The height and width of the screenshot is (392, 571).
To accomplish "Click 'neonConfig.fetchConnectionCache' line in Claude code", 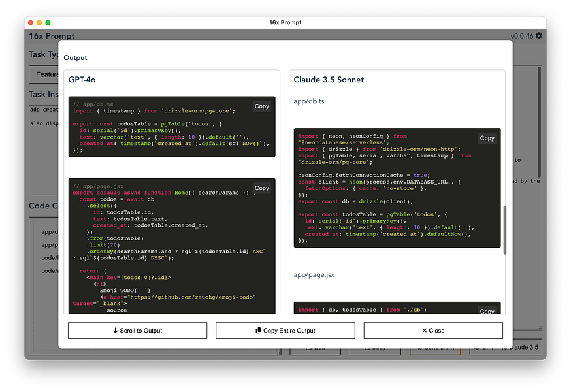I will [x=364, y=175].
